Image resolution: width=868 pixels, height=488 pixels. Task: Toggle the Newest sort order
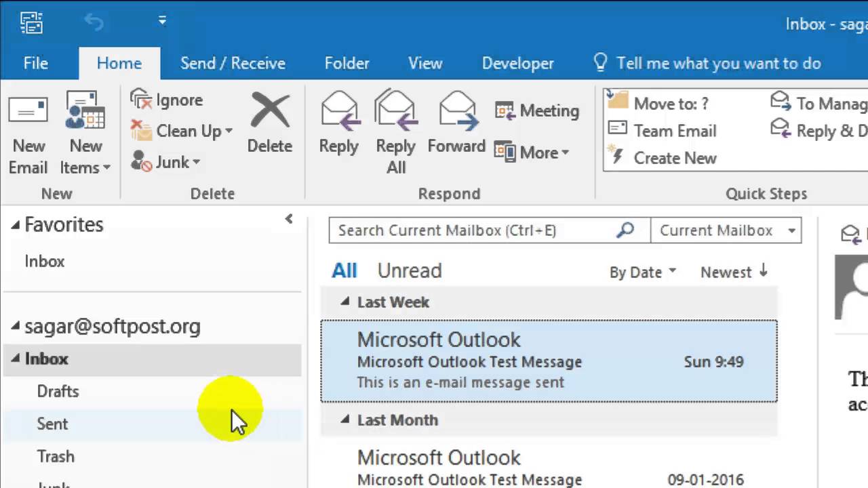point(734,272)
